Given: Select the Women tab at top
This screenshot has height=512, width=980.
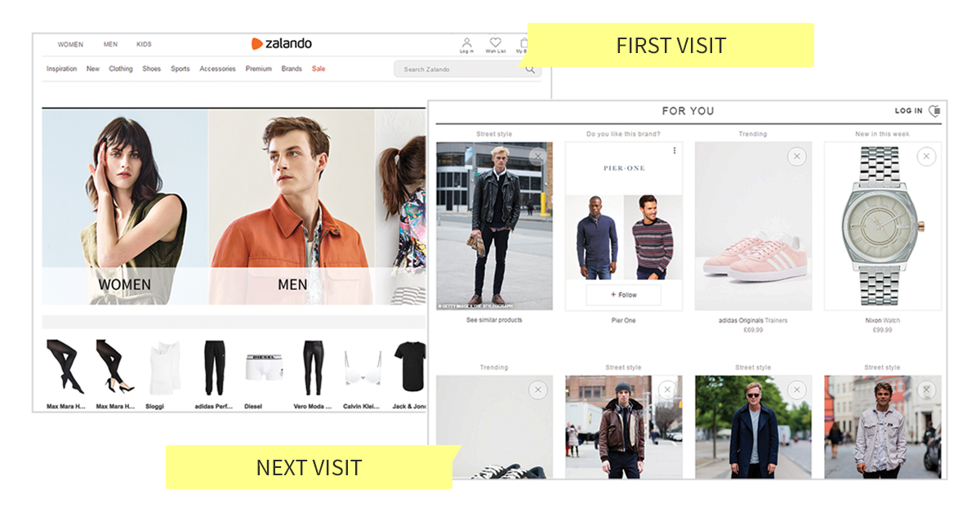Looking at the screenshot, I should [x=70, y=45].
